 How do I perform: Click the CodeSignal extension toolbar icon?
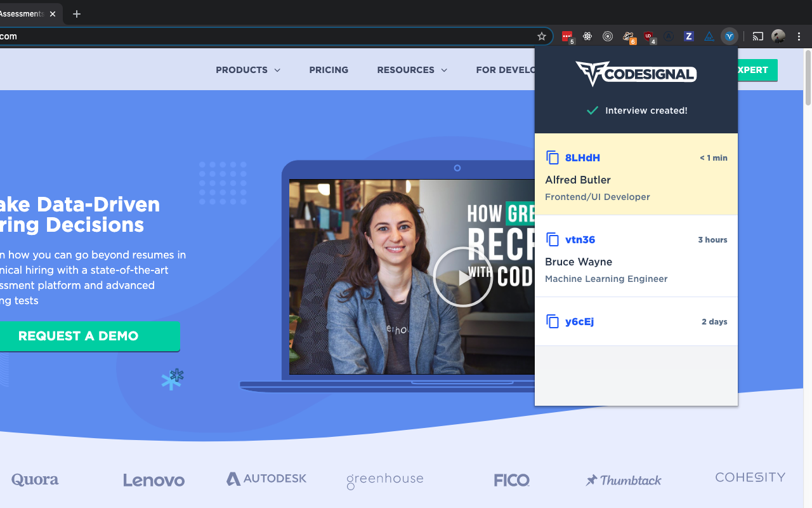[x=730, y=36]
